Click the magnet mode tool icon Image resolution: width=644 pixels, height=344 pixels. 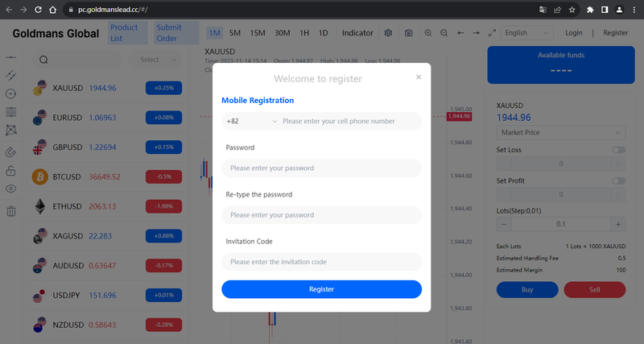coord(11,152)
